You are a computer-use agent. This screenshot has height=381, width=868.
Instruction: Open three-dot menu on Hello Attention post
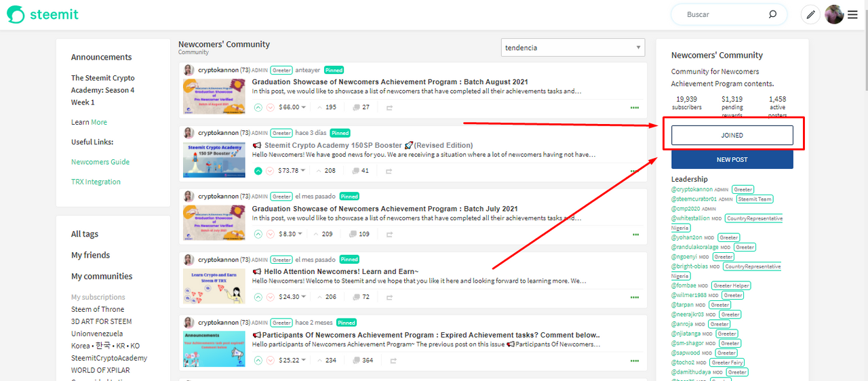635,298
